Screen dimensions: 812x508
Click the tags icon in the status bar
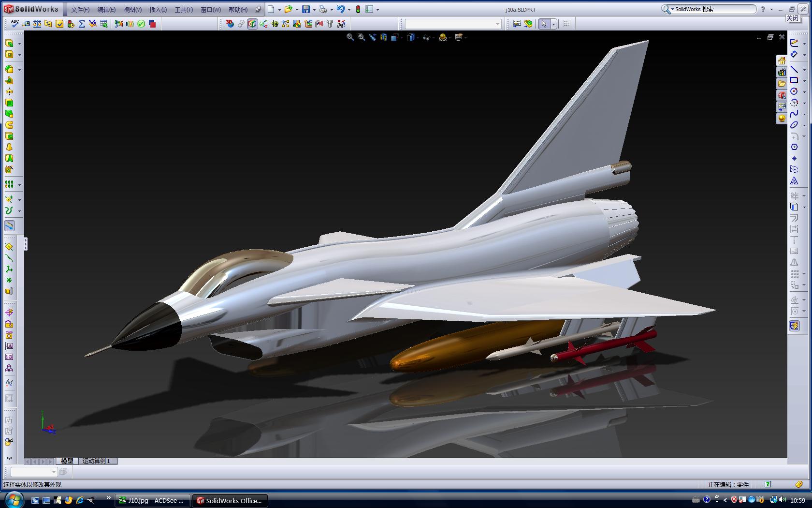tap(799, 484)
